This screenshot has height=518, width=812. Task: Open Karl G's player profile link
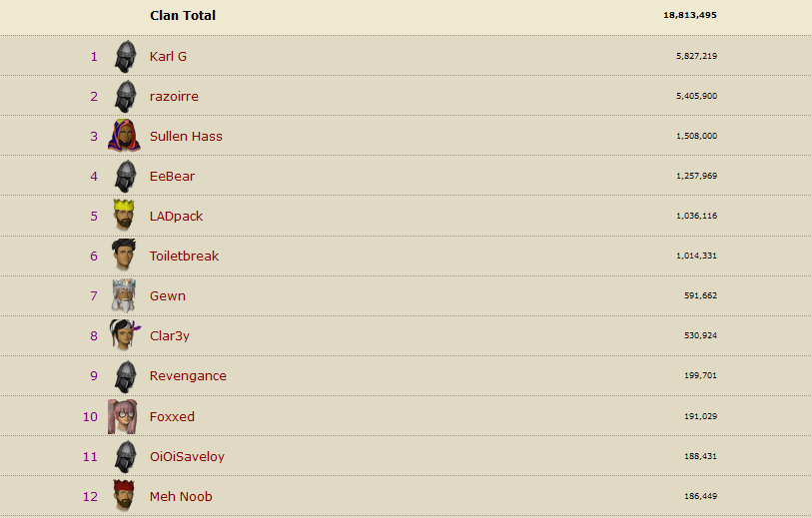(x=168, y=57)
